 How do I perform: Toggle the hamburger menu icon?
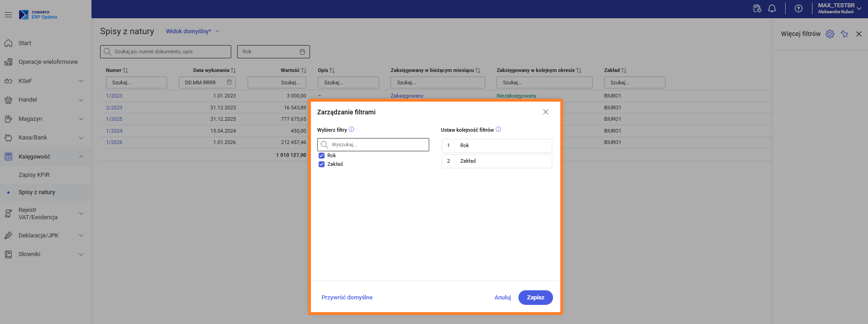[x=8, y=15]
